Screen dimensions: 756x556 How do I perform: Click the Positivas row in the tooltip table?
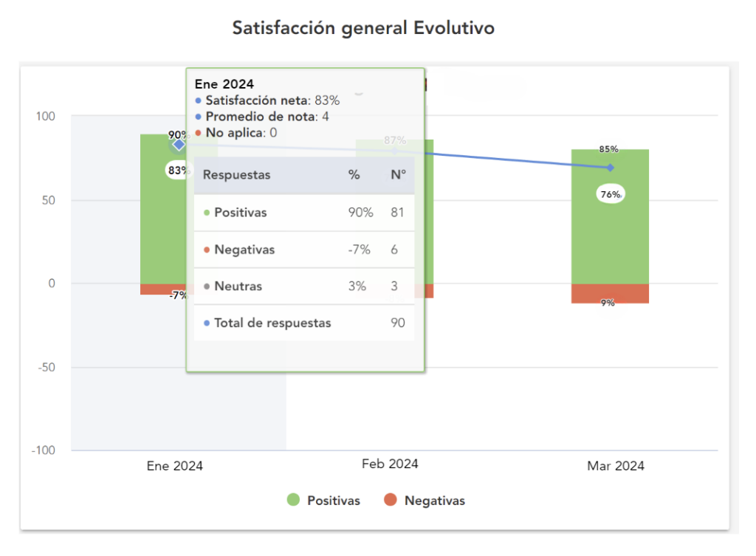coord(304,213)
